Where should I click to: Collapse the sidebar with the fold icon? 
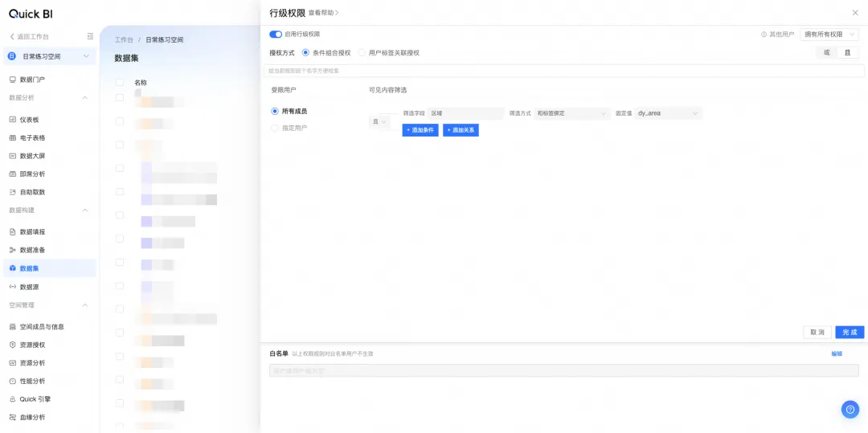click(90, 36)
